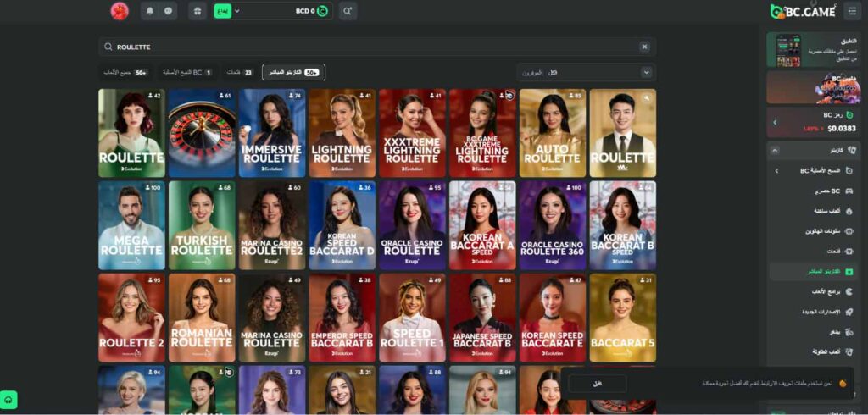Open the currency selector chevron
The width and height of the screenshot is (868, 415).
[237, 10]
